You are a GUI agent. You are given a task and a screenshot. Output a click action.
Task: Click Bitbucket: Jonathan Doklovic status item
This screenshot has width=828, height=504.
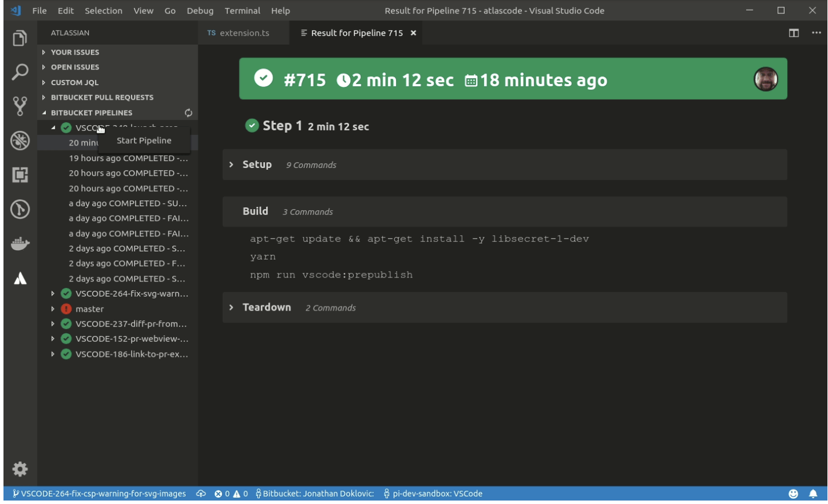(315, 494)
